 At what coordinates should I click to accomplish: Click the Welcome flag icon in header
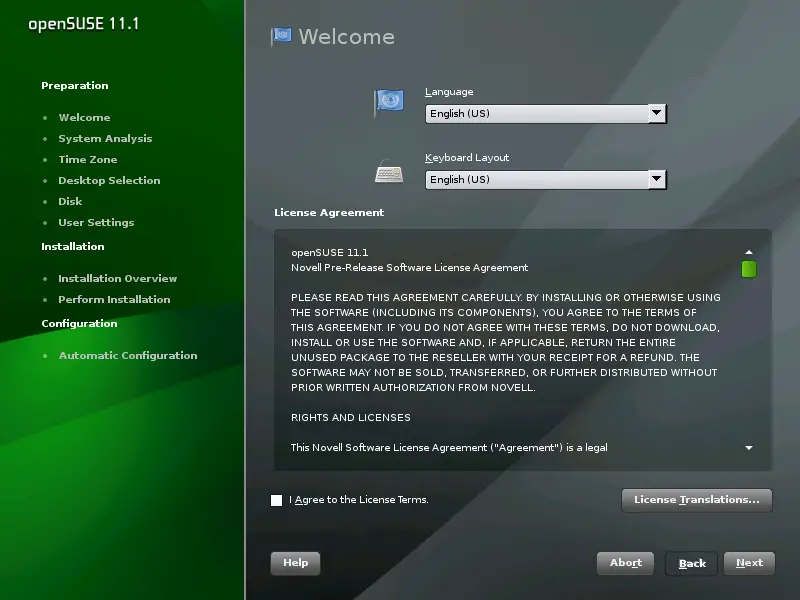[281, 37]
